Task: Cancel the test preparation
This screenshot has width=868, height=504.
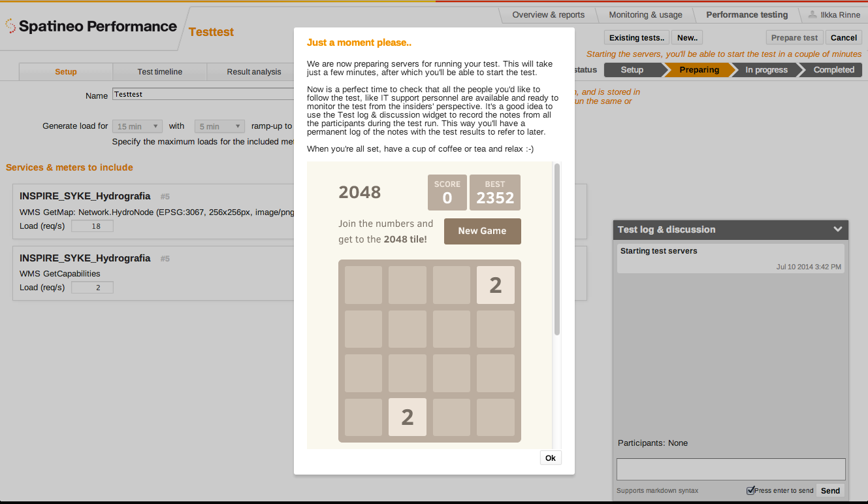Action: pos(844,37)
